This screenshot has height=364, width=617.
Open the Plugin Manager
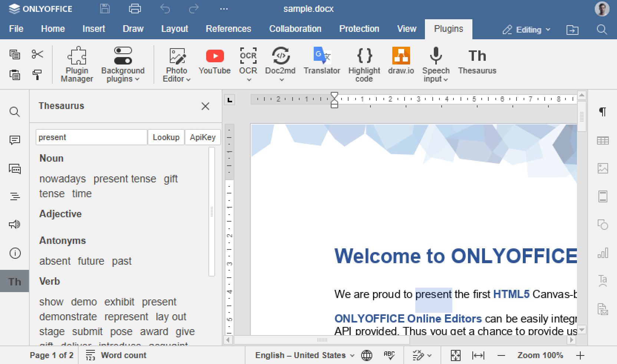pos(77,64)
